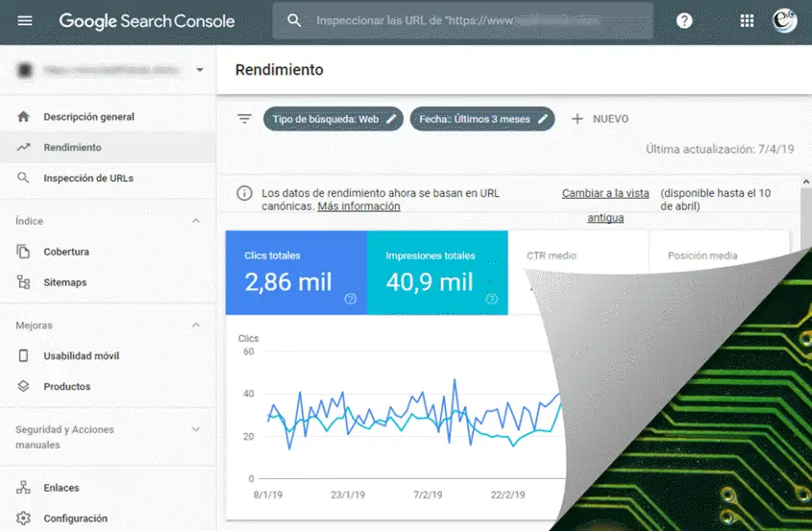Click the plus icon beside NUEVO
812x531 pixels.
(x=577, y=119)
